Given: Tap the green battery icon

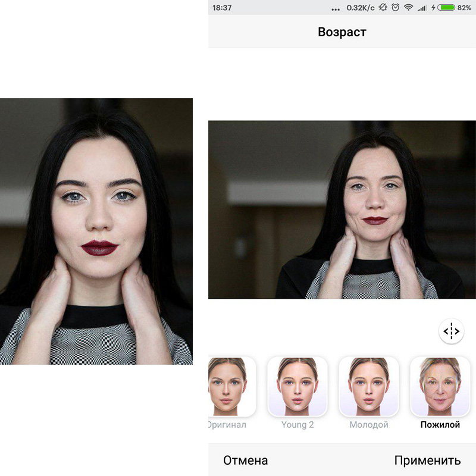Looking at the screenshot, I should click(446, 8).
